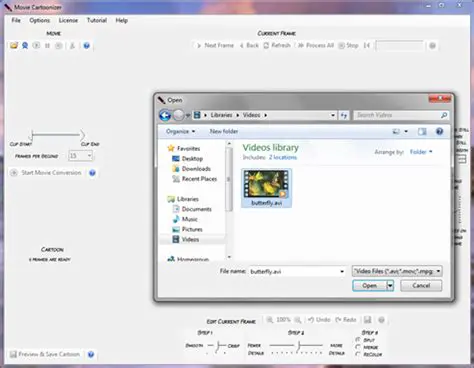Click the Redo button
The image size is (474, 368).
(x=346, y=320)
